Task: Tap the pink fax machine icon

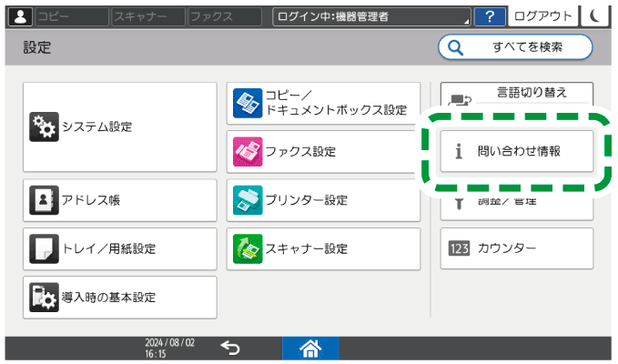Action: click(248, 152)
